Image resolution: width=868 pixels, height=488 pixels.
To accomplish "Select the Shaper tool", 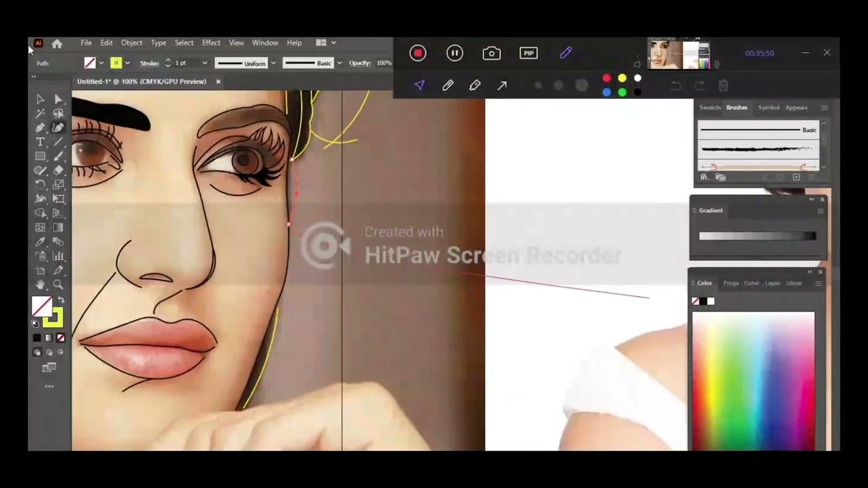I will click(x=40, y=170).
